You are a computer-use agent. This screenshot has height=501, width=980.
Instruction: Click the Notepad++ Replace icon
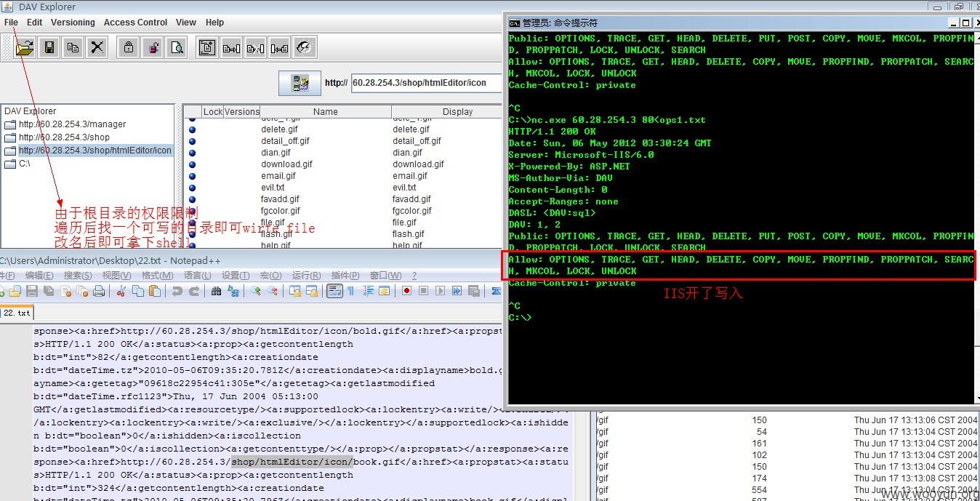pyautogui.click(x=233, y=291)
